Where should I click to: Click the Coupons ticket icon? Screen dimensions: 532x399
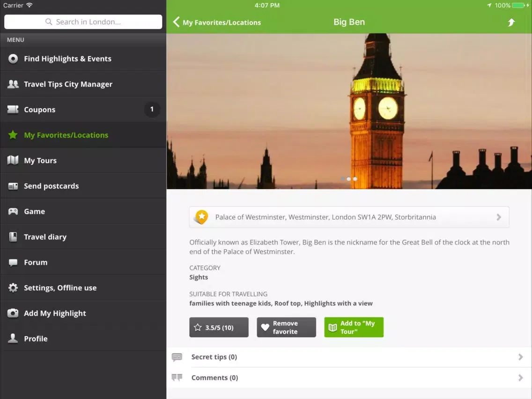[x=13, y=110]
